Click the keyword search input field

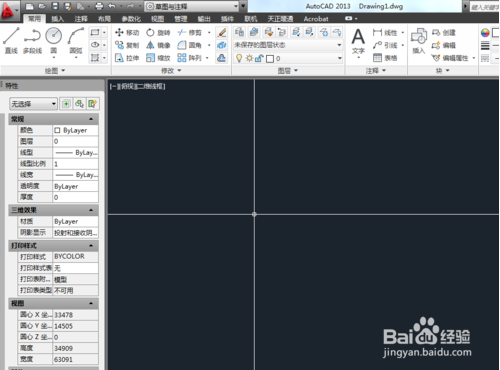point(485,7)
